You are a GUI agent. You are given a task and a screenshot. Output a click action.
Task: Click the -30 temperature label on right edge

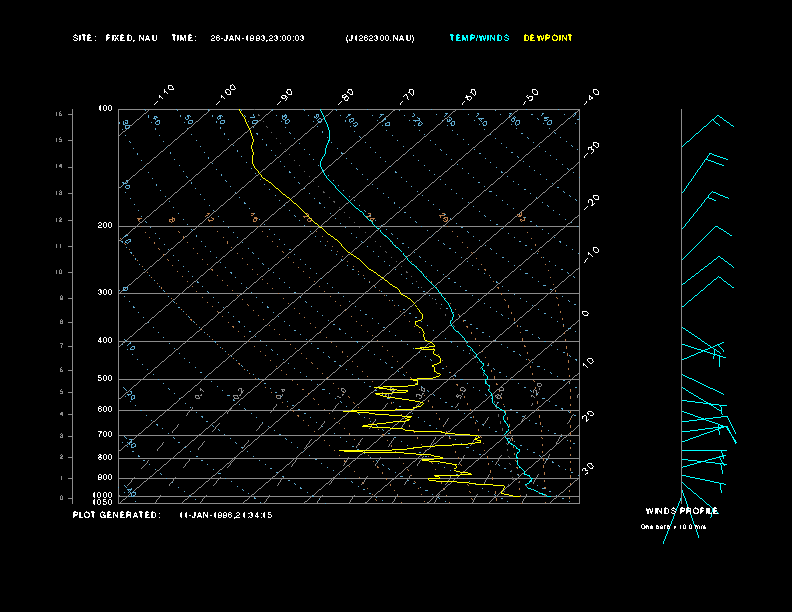click(591, 150)
